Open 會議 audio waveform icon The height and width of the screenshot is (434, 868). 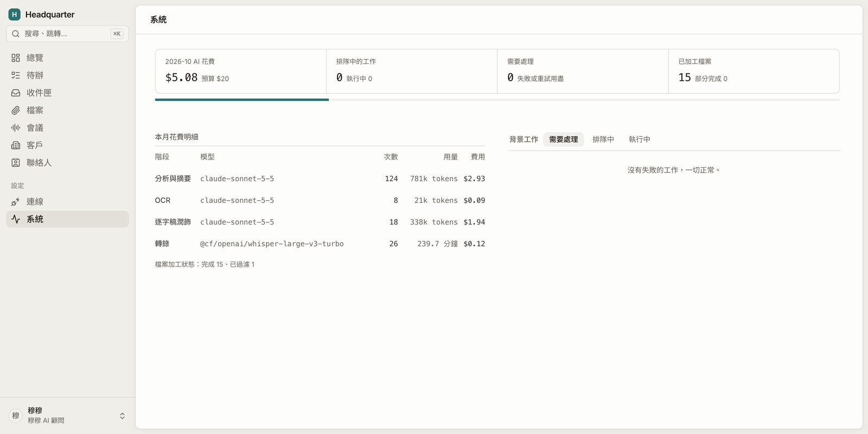[16, 127]
